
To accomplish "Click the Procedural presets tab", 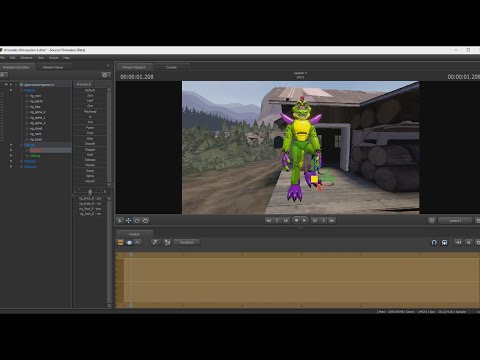I will pyautogui.click(x=84, y=84).
